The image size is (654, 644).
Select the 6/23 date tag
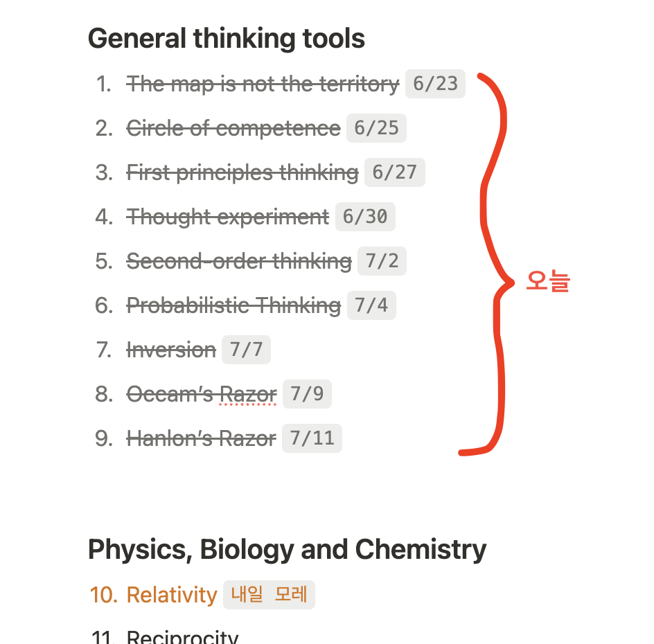pos(435,84)
